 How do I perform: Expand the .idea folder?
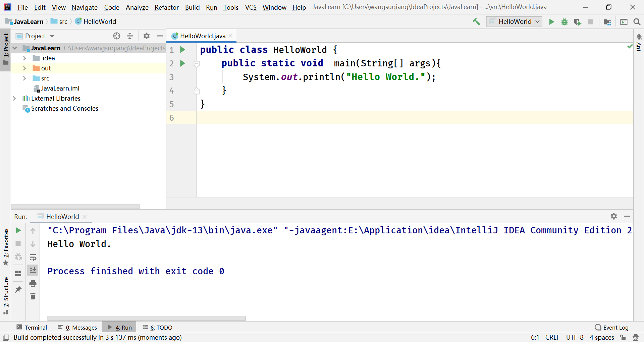24,58
